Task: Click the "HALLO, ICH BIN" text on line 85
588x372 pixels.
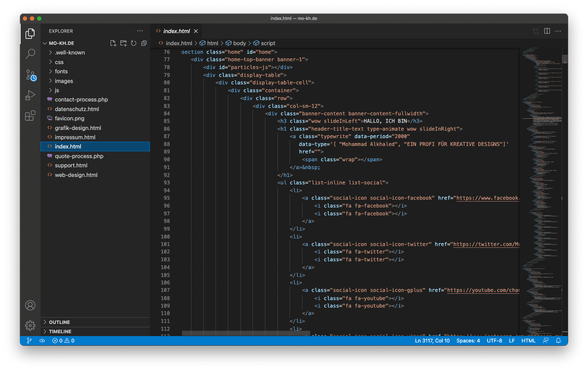Action: (x=385, y=121)
